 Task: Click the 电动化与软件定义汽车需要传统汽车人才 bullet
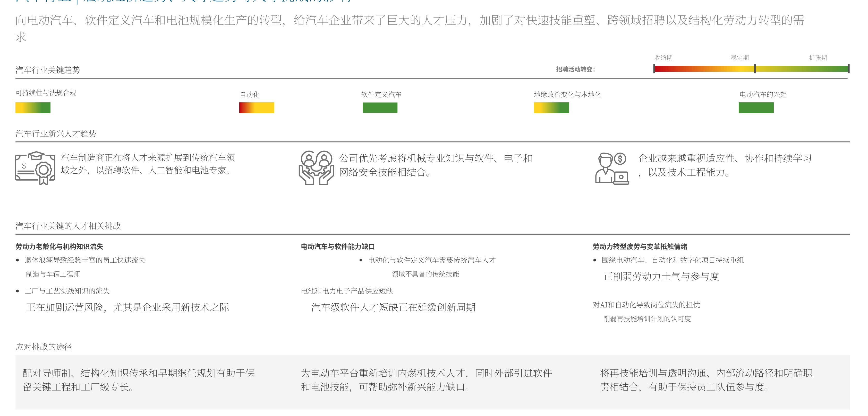432,260
